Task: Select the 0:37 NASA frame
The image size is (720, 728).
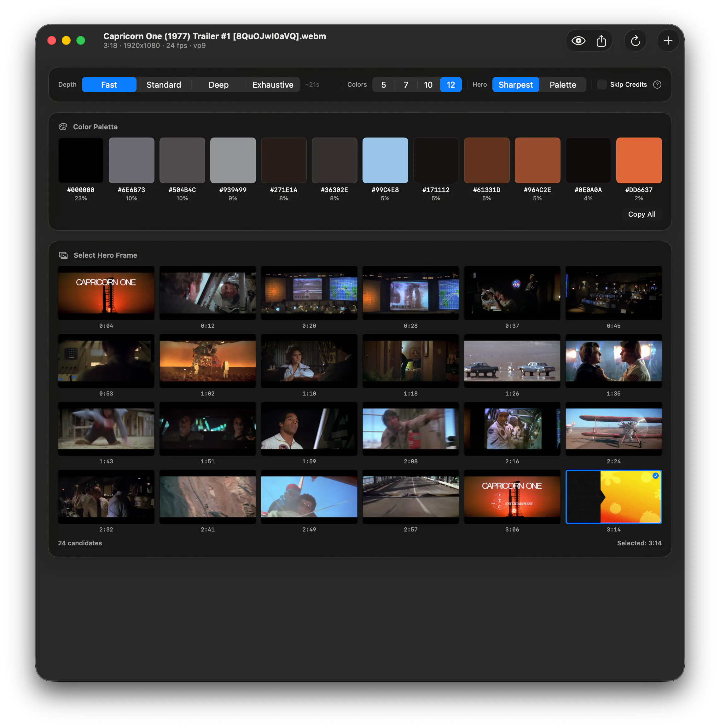Action: coord(512,293)
